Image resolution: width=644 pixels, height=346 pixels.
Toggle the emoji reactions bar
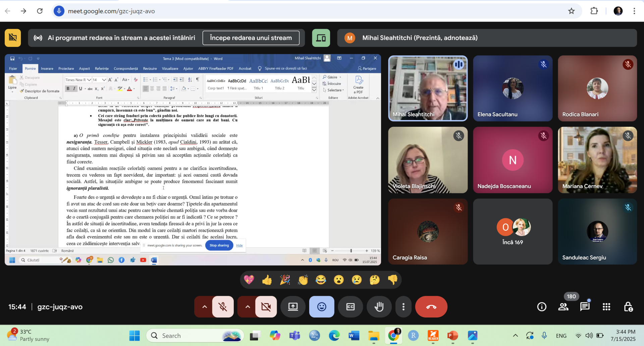pyautogui.click(x=322, y=307)
